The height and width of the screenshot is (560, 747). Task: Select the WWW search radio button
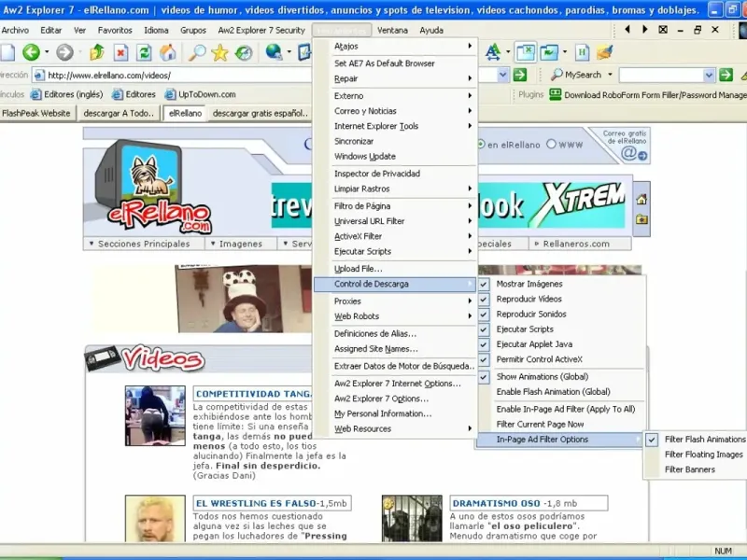click(551, 145)
